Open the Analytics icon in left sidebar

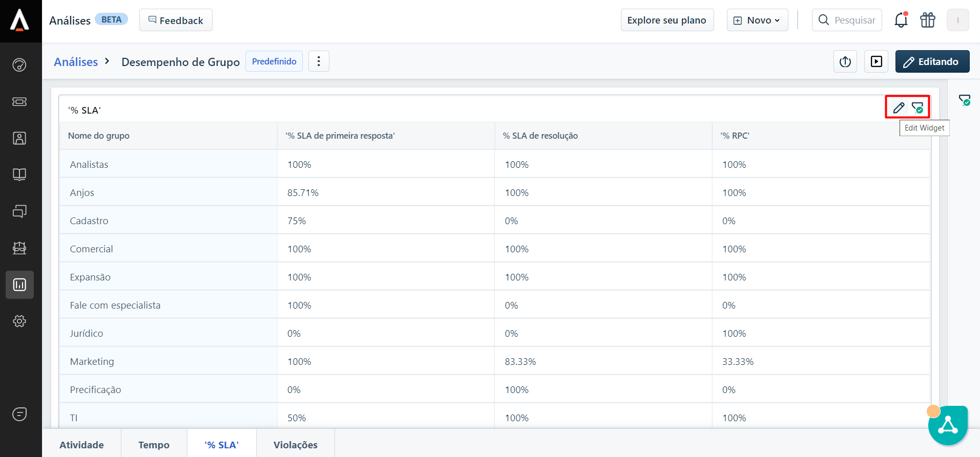(19, 285)
